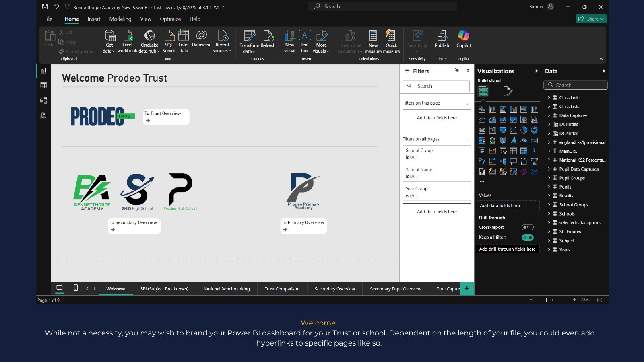Open the File menu

click(x=48, y=19)
